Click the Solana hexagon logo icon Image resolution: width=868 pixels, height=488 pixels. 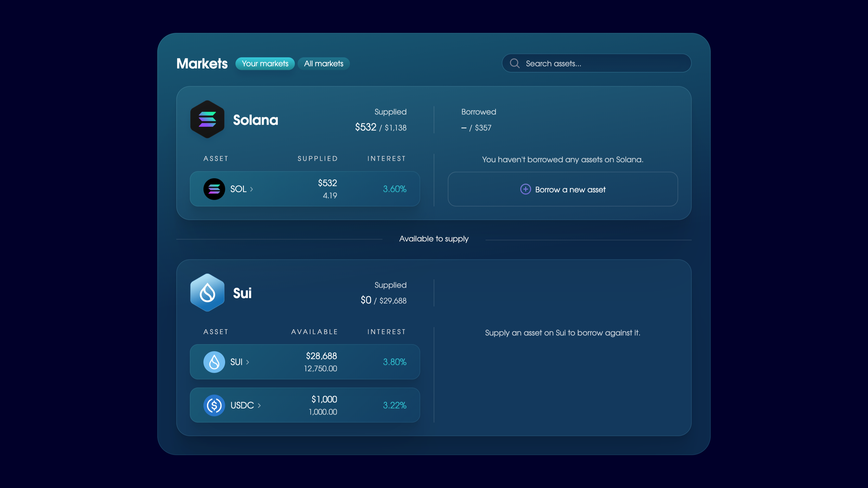tap(207, 119)
